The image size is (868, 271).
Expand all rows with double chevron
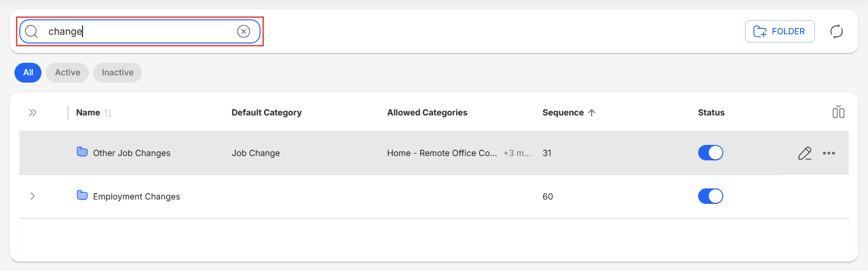coord(32,113)
